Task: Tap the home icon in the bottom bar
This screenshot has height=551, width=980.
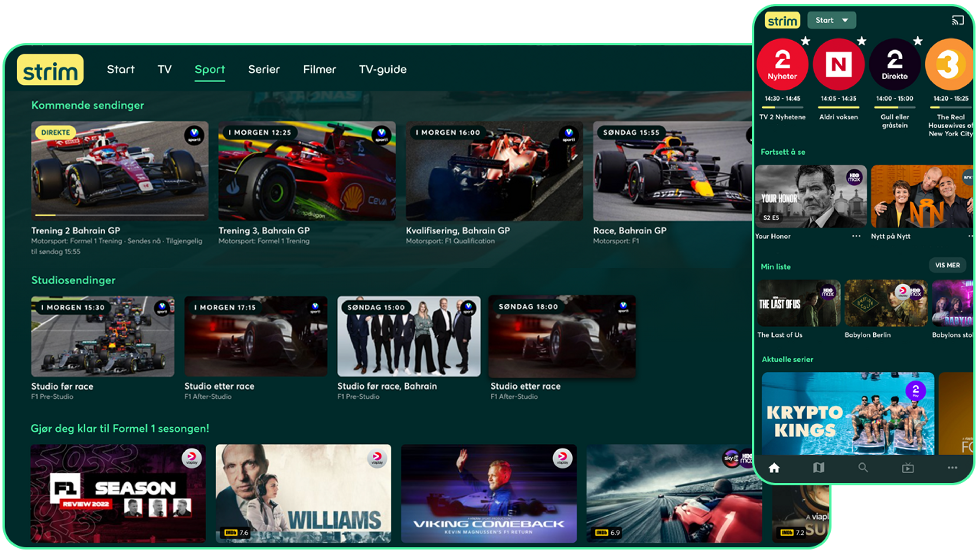Action: pos(774,468)
